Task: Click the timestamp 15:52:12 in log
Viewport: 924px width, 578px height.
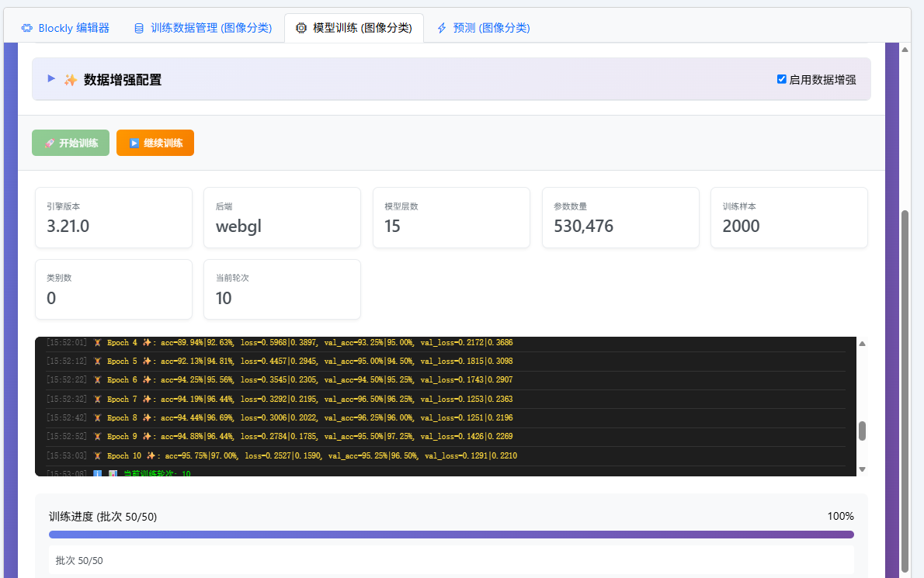Action: coord(66,362)
